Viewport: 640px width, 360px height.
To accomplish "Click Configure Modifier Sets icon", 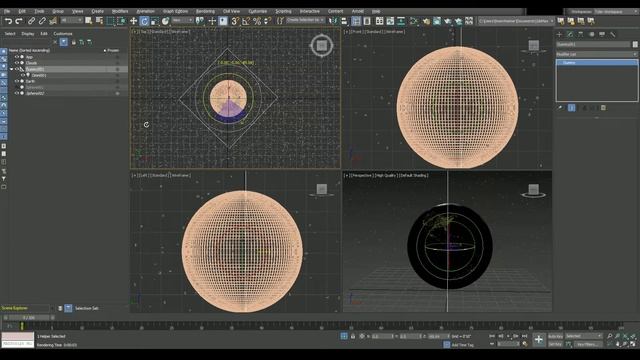I will (x=603, y=108).
